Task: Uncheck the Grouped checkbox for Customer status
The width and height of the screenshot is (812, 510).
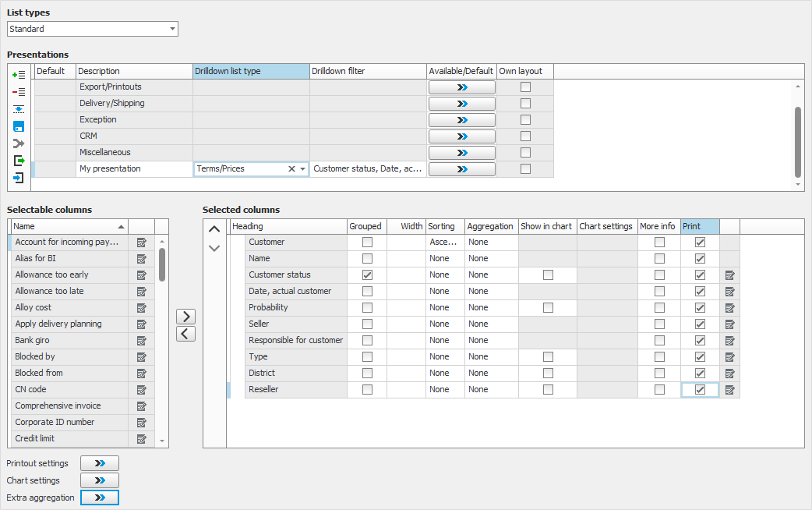Action: (x=367, y=274)
